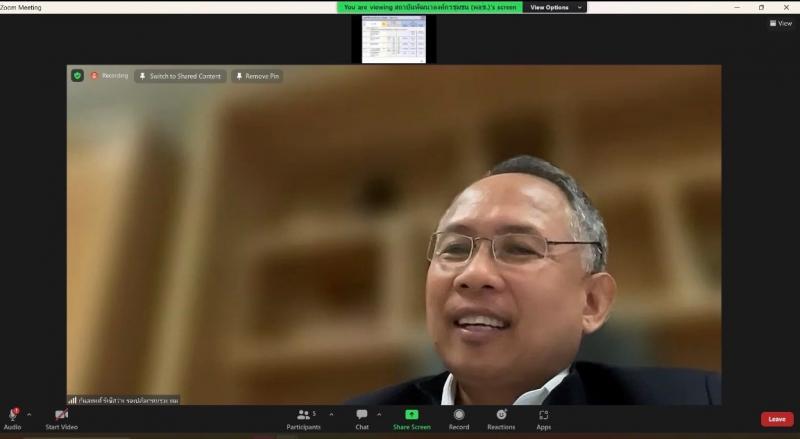Click the red Recording indicator
The image size is (800, 439).
coord(109,76)
